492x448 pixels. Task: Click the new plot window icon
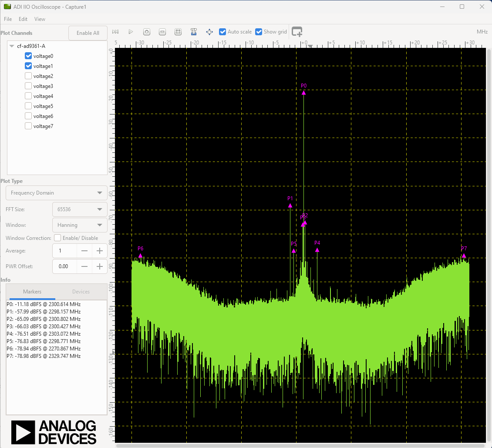297,32
